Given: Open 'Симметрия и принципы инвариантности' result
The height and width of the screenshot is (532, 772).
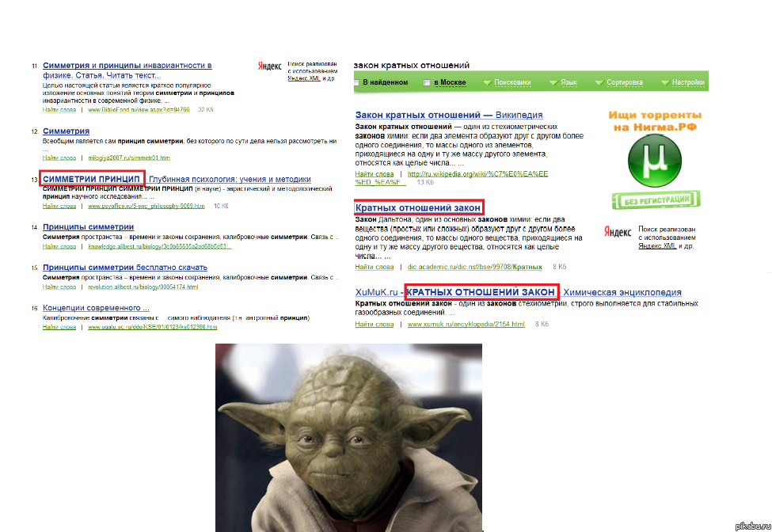Looking at the screenshot, I should coord(127,70).
